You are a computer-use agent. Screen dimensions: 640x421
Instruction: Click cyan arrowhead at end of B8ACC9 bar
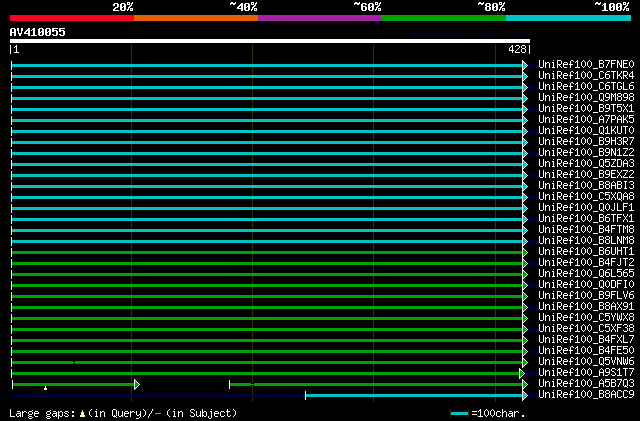[524, 394]
